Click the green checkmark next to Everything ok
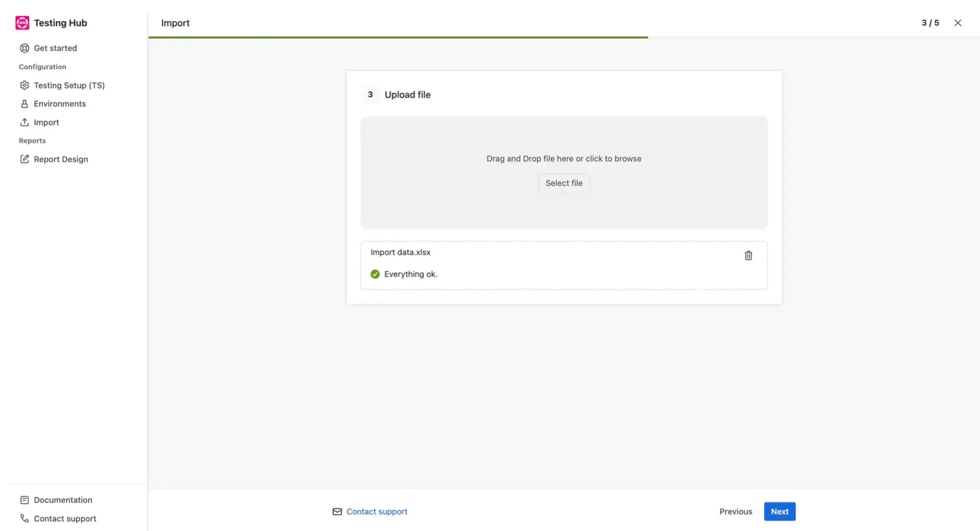Viewport: 980px width, 531px height. [x=375, y=273]
